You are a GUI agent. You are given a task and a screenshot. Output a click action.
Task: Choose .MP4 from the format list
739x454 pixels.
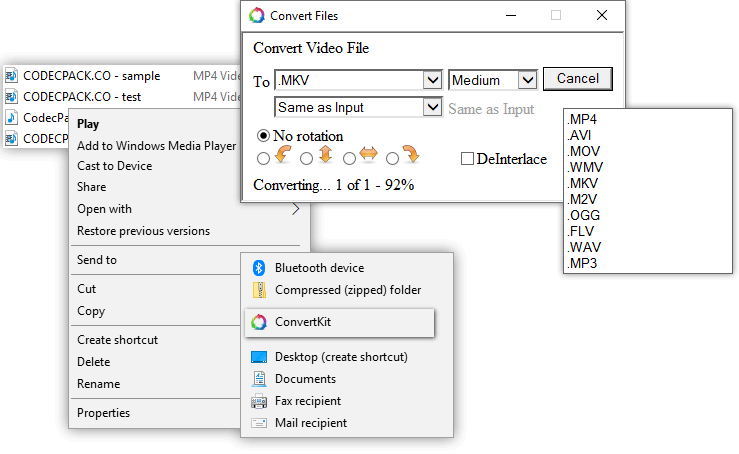582,119
